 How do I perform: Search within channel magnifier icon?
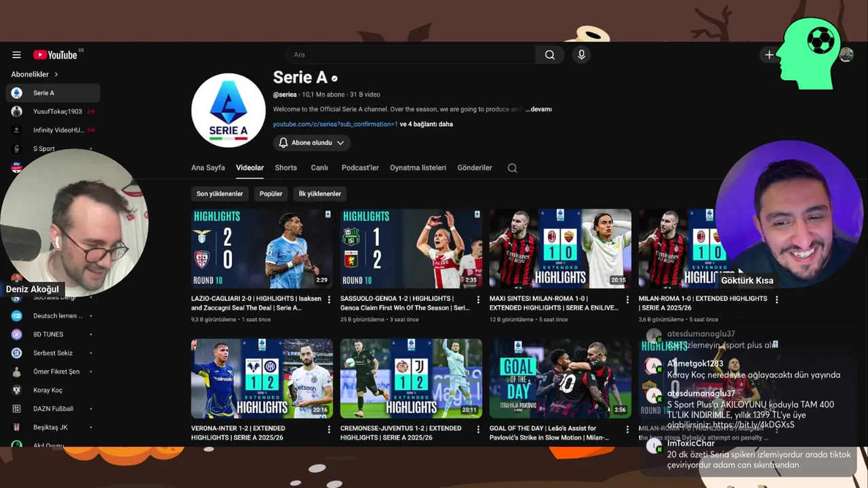(x=513, y=168)
